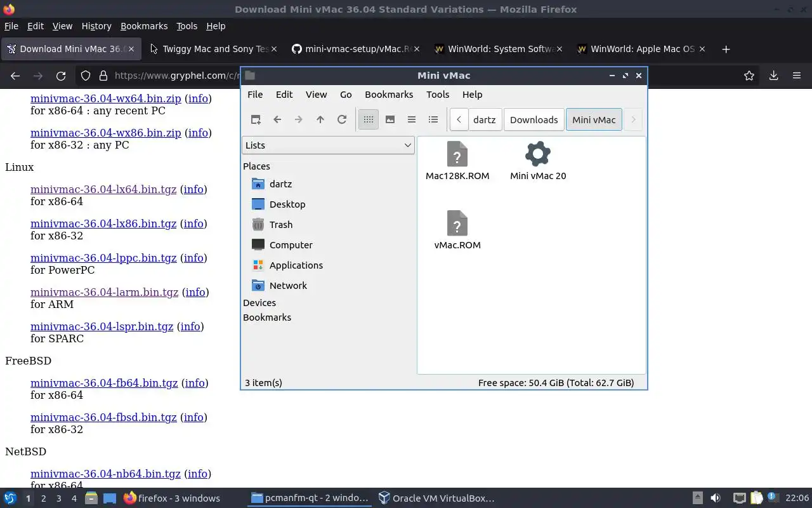Screen dimensions: 812x508
Task: Download minivmac-36.04-fb64.bin.tgz
Action: tap(104, 383)
